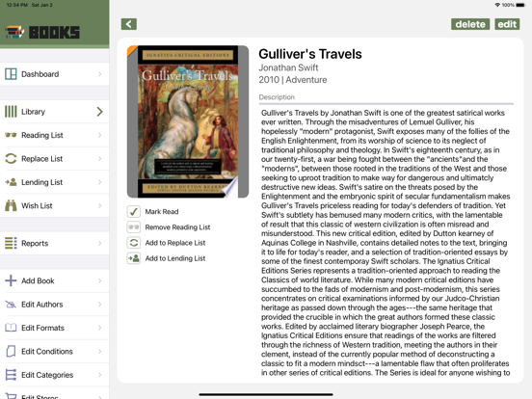Expand Reports row chevron
This screenshot has width=532, height=399.
click(100, 243)
